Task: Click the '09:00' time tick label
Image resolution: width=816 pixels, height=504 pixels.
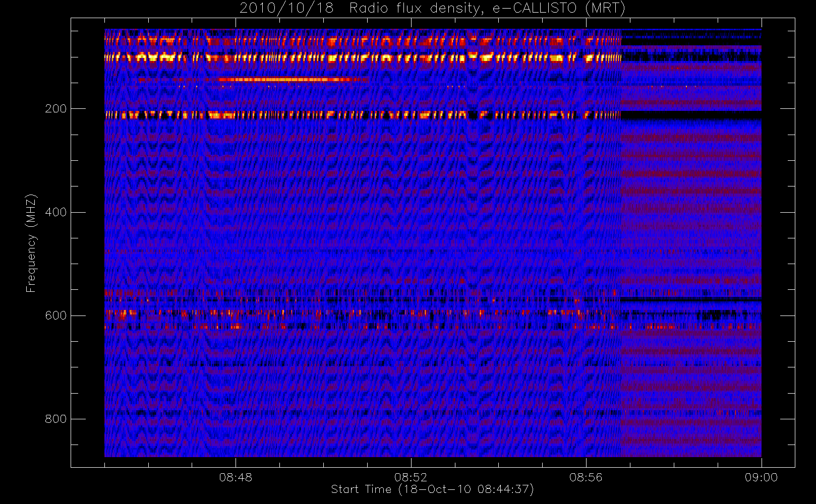Action: click(761, 477)
